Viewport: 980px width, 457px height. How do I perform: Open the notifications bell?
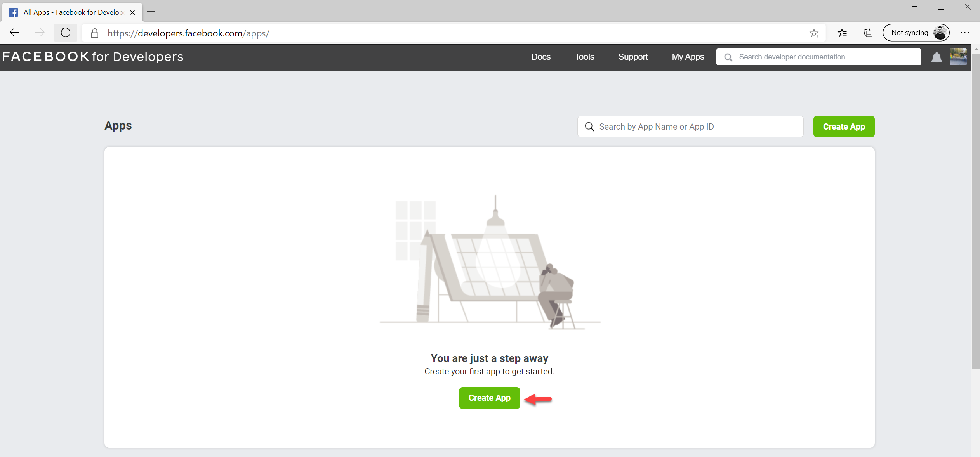(x=936, y=57)
